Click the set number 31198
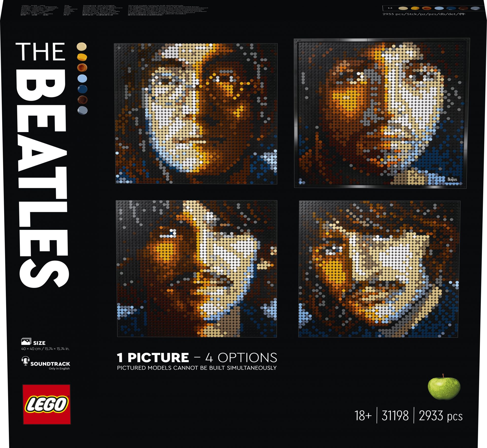Screen dimensions: 487x448 [395, 416]
